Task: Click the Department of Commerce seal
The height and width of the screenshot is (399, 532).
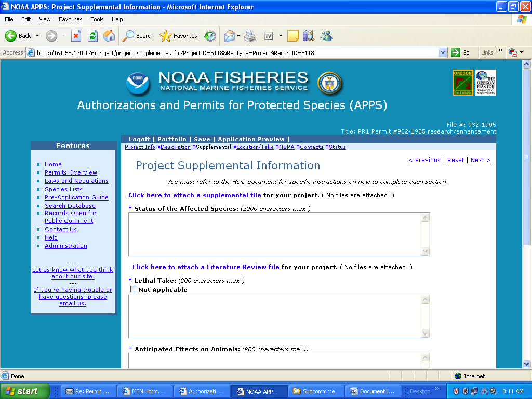Action: [330, 83]
